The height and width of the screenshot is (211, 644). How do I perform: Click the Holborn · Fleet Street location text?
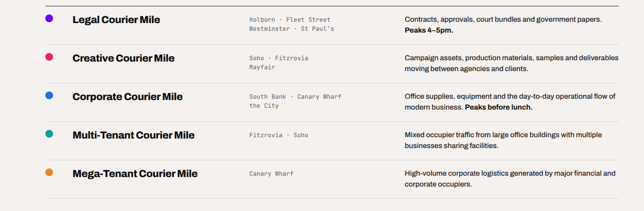(290, 19)
